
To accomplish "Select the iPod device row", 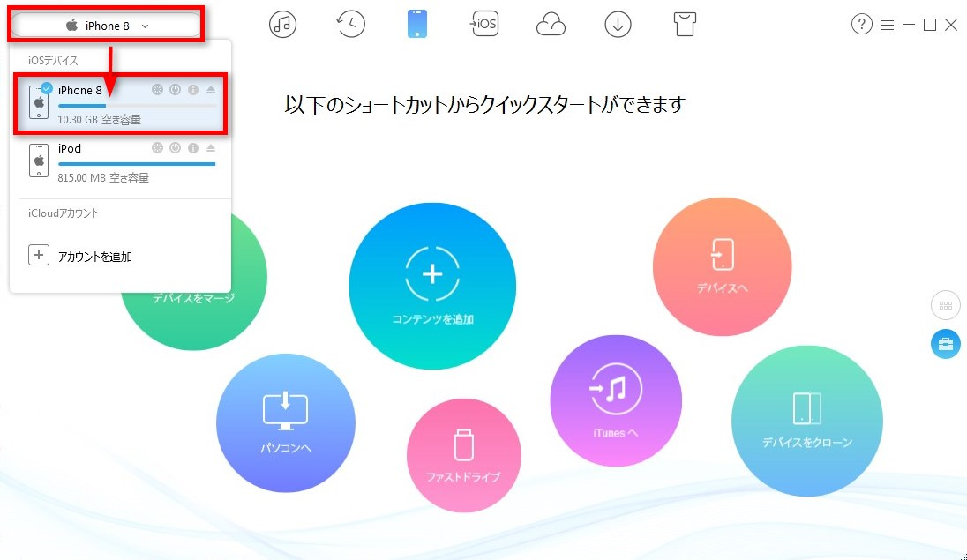I will pos(122,163).
